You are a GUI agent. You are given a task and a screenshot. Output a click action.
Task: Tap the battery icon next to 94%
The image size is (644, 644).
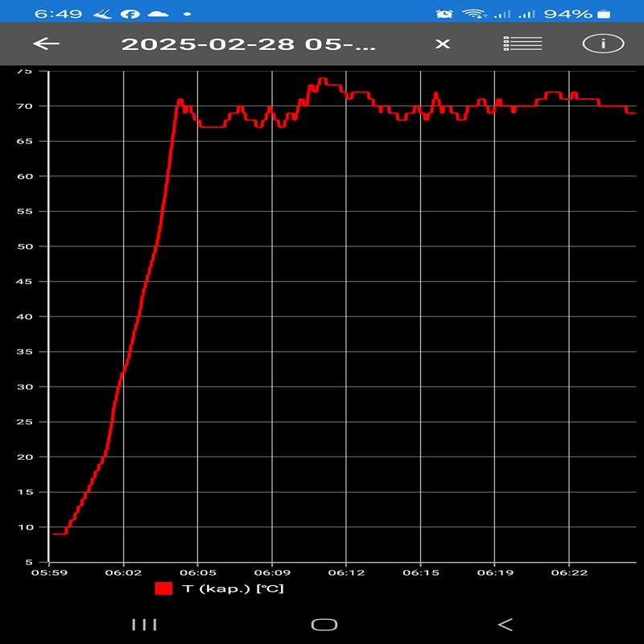pos(605,14)
